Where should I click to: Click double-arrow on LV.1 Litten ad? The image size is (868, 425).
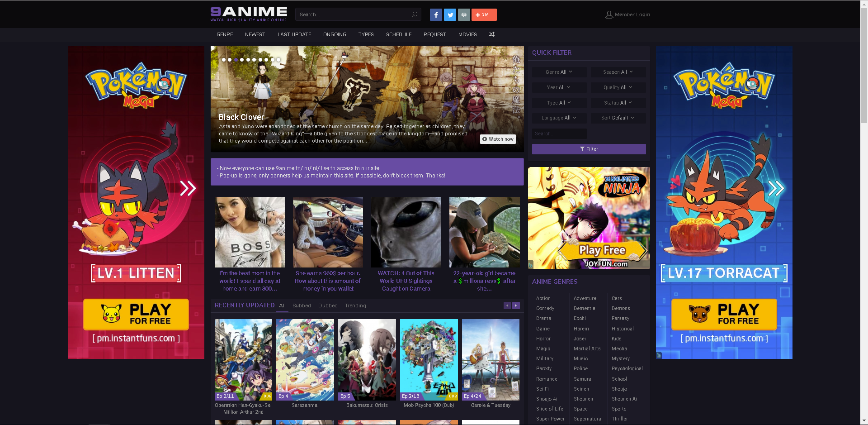pyautogui.click(x=188, y=188)
